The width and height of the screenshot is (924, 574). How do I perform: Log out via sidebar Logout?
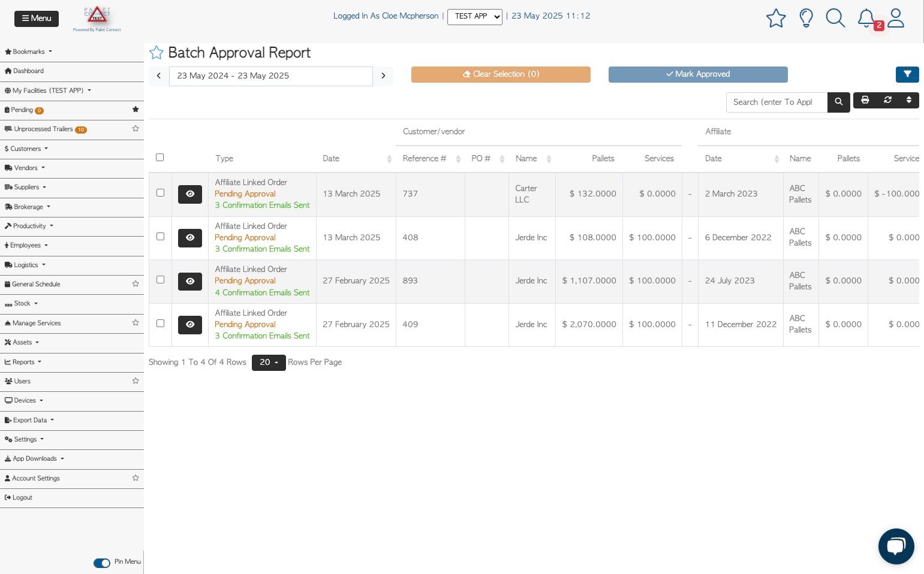click(72, 498)
